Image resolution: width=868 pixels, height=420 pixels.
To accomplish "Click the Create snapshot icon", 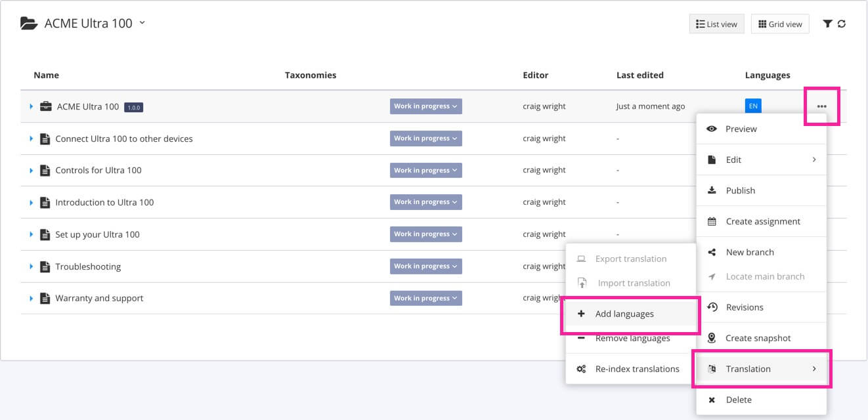I will (712, 337).
